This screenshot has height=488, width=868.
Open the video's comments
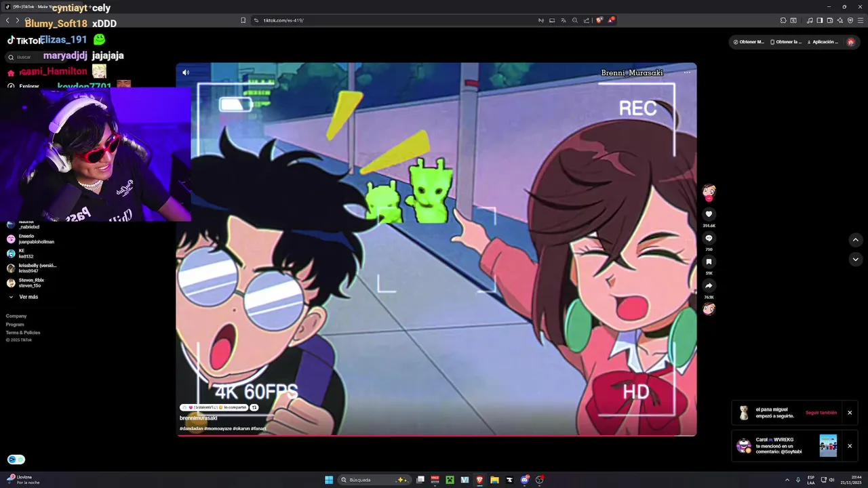(x=709, y=238)
